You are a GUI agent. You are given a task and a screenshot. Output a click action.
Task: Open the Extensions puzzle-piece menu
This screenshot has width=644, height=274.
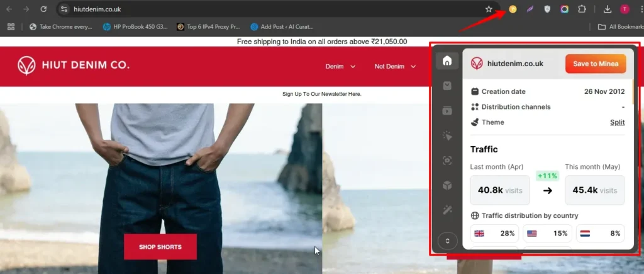click(582, 9)
